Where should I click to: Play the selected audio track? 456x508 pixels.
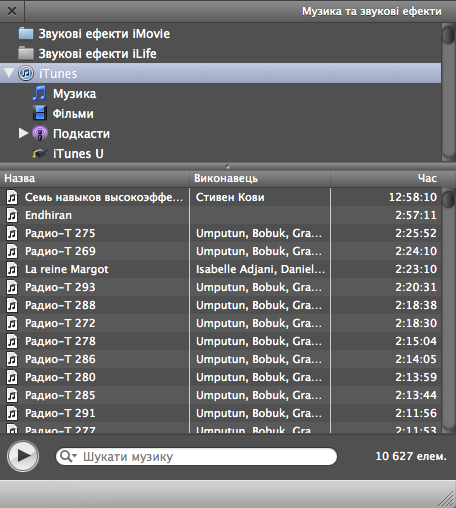(23, 456)
